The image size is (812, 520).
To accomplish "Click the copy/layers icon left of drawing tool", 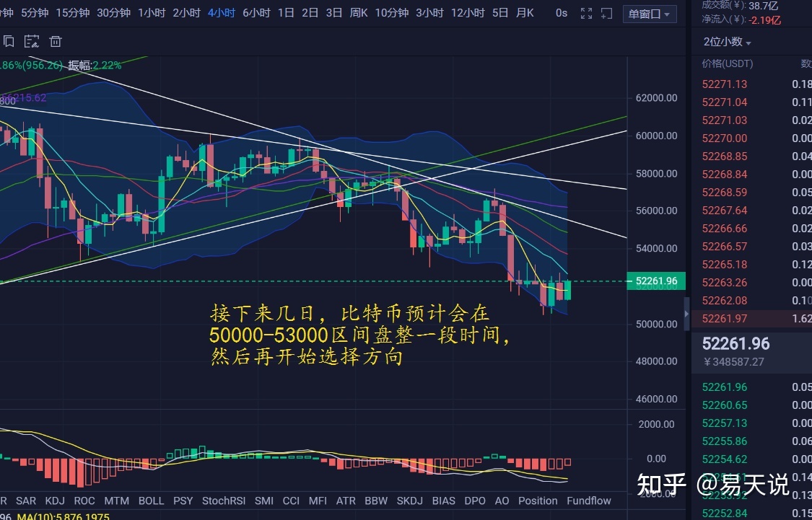I will 8,41.
